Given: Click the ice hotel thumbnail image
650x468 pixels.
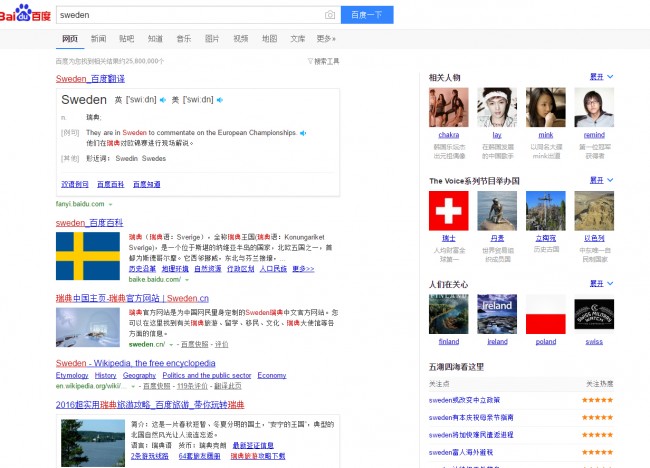Looking at the screenshot, I should (x=88, y=327).
